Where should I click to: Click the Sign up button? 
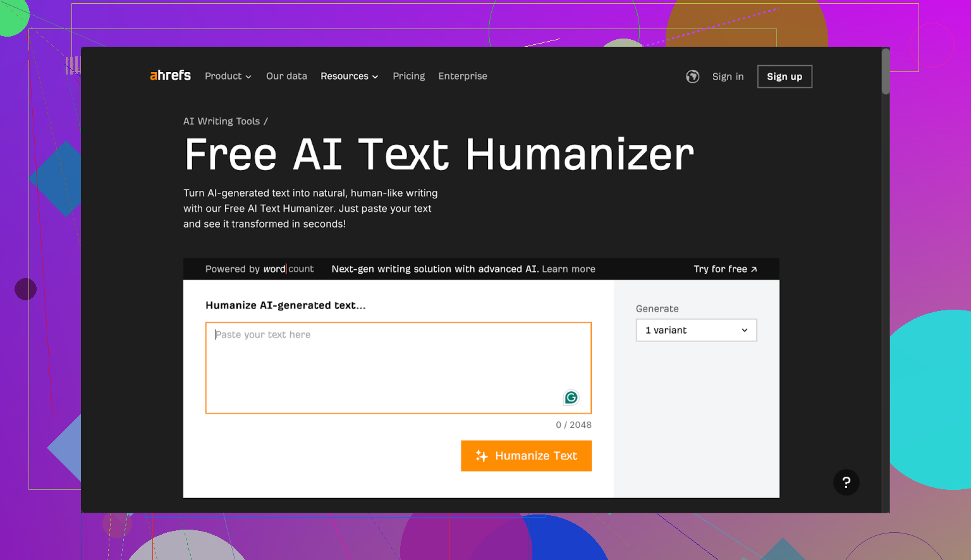click(x=784, y=76)
